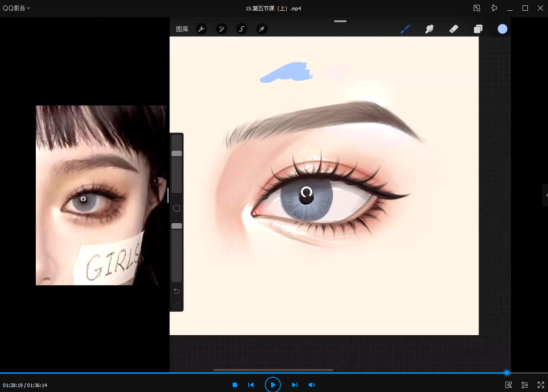Open the Actions wrench menu in Procreate
This screenshot has height=392, width=548.
201,29
